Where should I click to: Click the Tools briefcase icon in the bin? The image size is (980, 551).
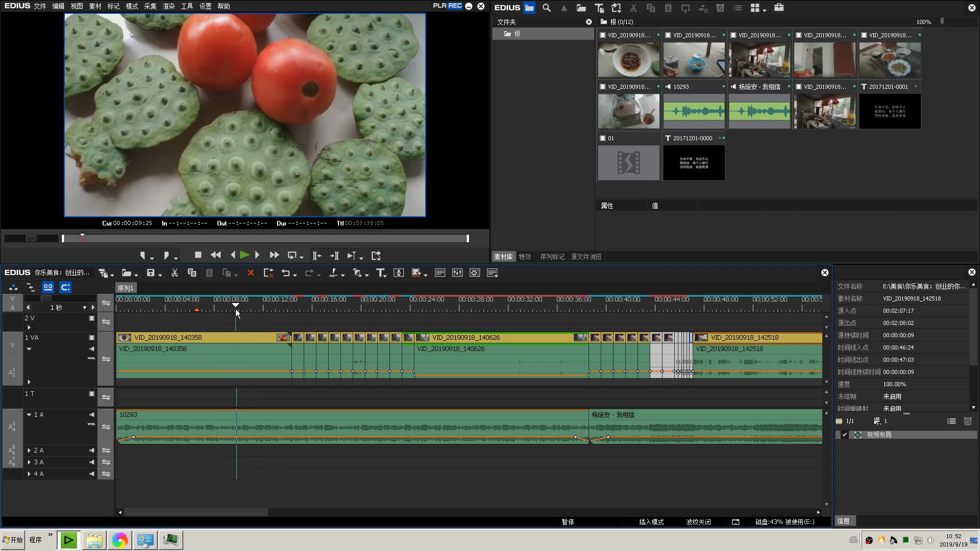pos(779,8)
